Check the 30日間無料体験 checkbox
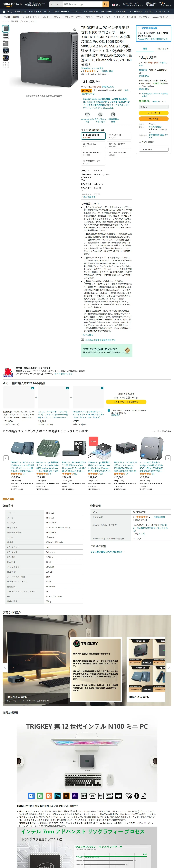174x868 pixels. 139,28
